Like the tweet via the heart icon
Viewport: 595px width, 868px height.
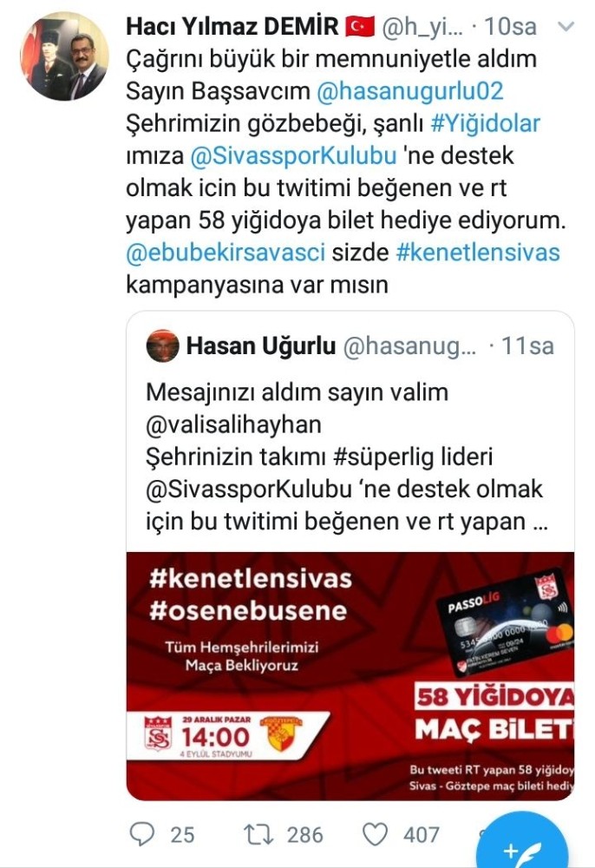coord(375,834)
